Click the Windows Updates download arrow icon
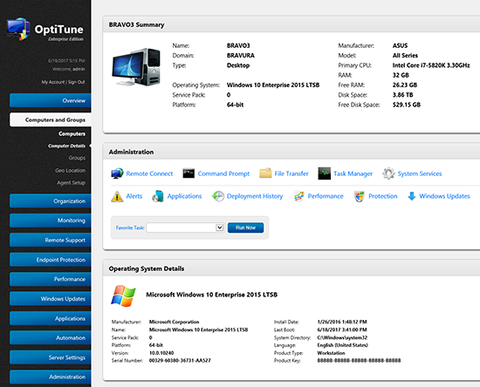Viewport: 480px width, 387px height. point(412,196)
